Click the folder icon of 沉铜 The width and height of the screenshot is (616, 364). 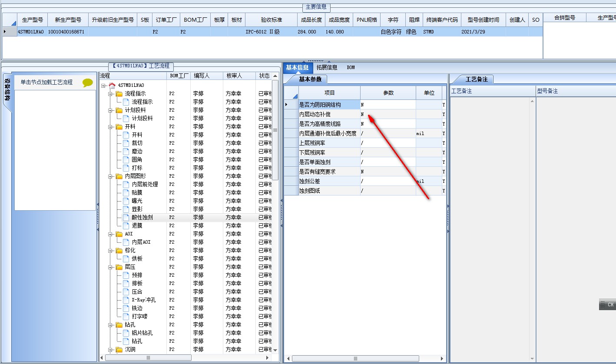(119, 349)
